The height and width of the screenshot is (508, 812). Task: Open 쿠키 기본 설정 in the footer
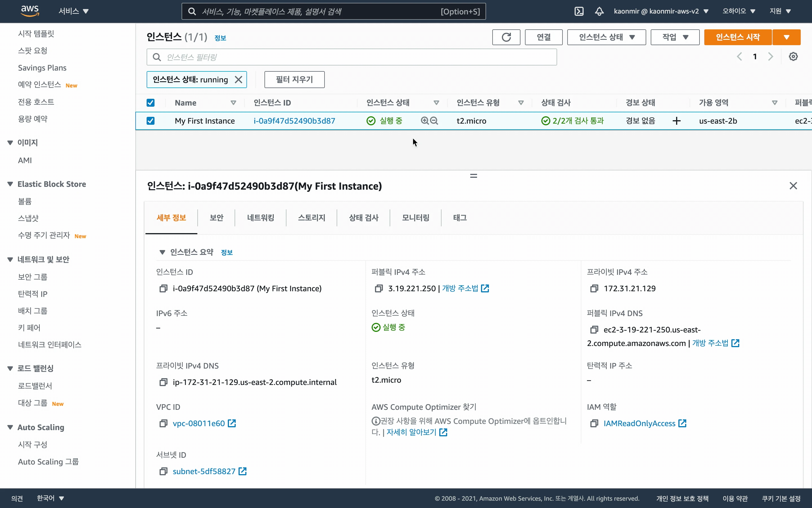781,498
